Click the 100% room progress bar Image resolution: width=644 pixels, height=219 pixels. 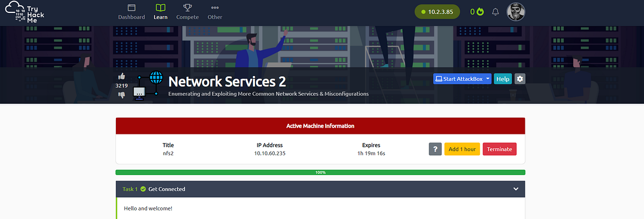[320, 172]
